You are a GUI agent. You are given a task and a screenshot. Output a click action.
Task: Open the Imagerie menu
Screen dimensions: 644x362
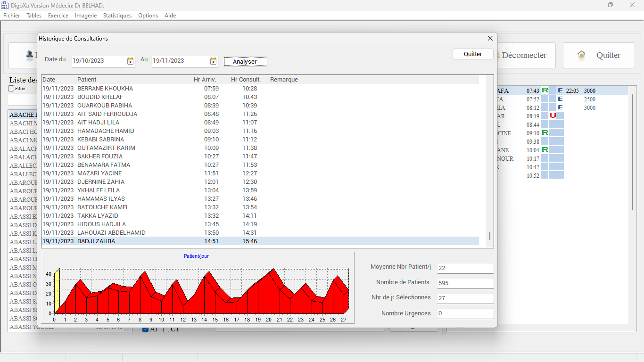click(86, 16)
